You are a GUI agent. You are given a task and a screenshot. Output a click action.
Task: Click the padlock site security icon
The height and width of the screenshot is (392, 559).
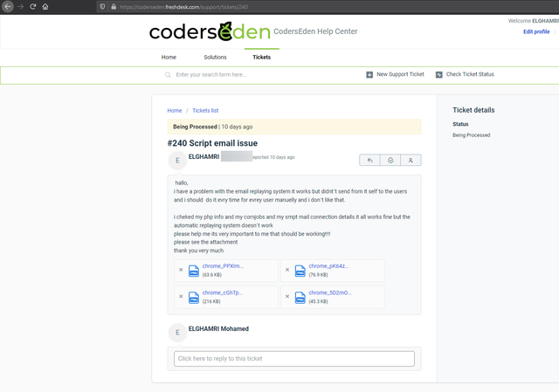[x=114, y=6]
